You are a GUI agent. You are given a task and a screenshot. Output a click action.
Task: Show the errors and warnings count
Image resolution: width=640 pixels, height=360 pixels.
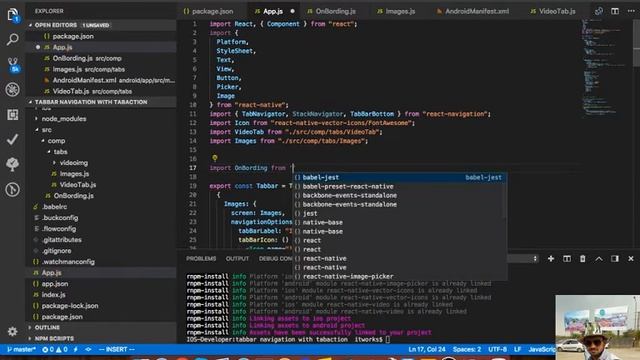55,349
